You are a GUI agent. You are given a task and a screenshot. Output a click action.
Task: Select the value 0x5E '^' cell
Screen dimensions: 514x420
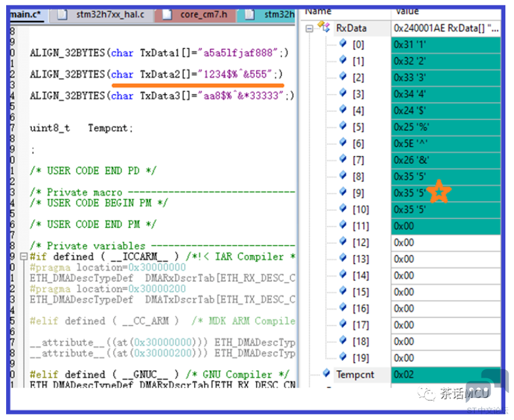coord(445,144)
